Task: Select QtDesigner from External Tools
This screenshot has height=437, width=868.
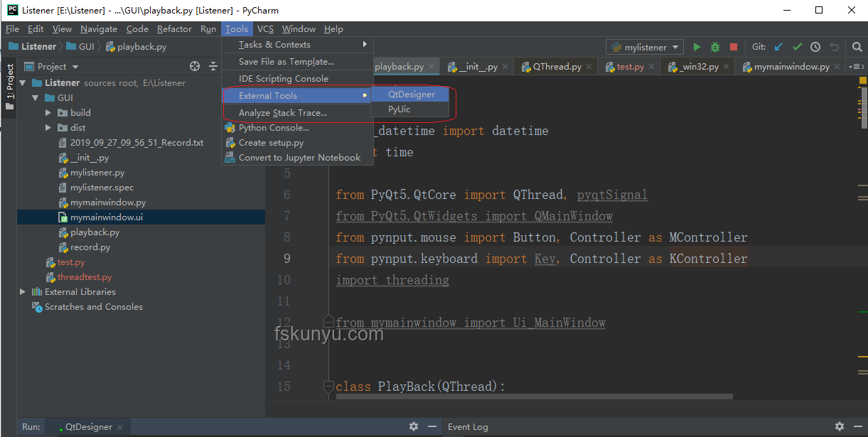Action: [x=410, y=95]
